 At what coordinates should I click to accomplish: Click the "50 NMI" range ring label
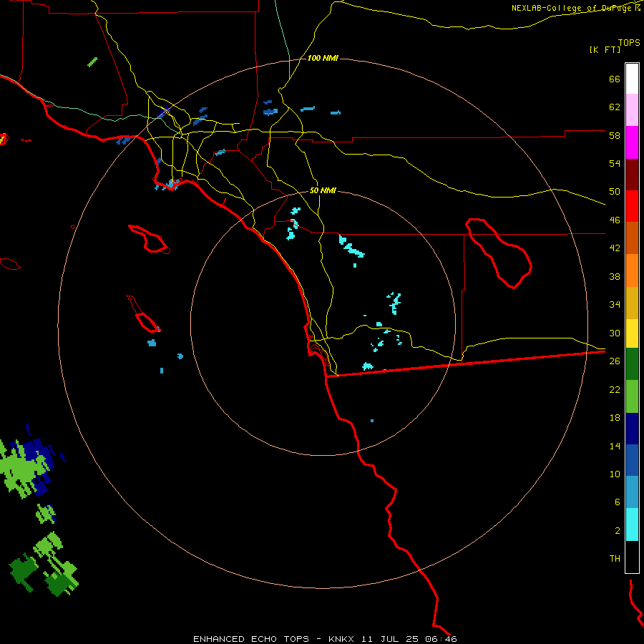coord(323,190)
